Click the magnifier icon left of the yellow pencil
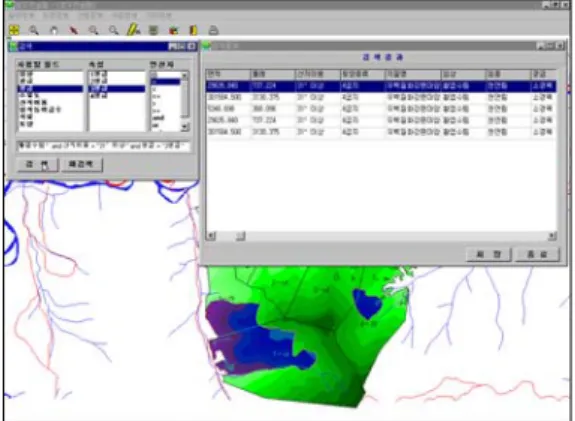 [113, 30]
